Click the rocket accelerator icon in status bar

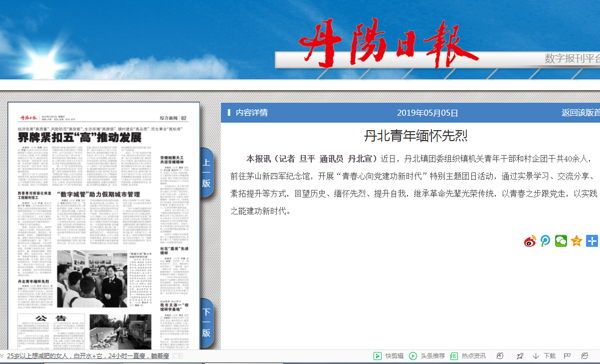pos(520,356)
